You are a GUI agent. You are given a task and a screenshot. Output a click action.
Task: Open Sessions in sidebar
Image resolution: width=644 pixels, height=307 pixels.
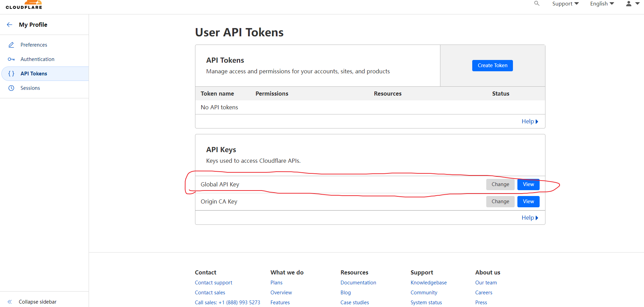(30, 88)
